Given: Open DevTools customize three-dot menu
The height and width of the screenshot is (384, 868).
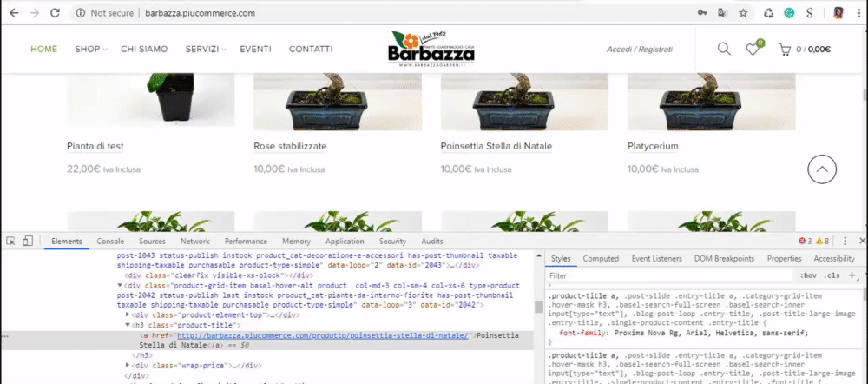Looking at the screenshot, I should [845, 241].
